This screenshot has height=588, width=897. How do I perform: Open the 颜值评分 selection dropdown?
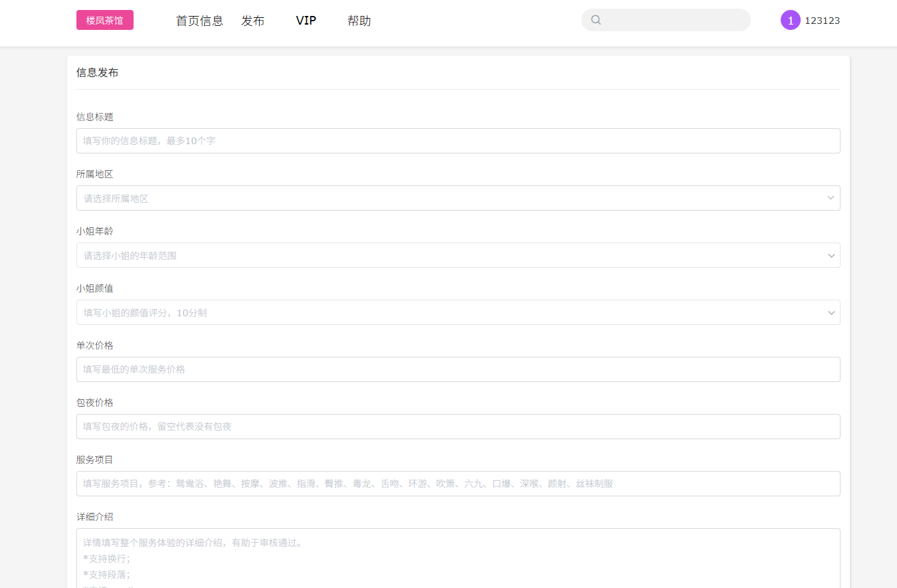pos(452,312)
